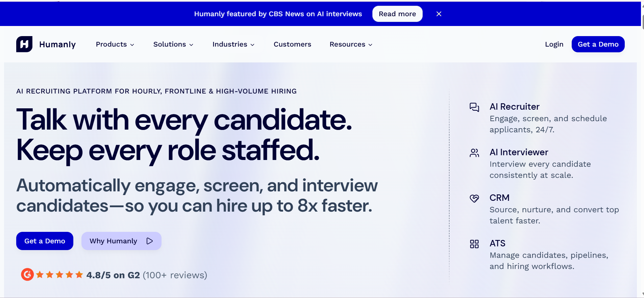Go to the Customers page
644x298 pixels.
(292, 44)
